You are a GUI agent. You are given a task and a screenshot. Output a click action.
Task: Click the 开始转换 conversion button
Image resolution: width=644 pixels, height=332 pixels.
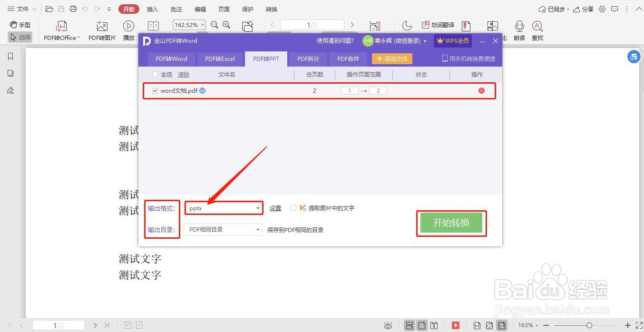[x=451, y=223]
